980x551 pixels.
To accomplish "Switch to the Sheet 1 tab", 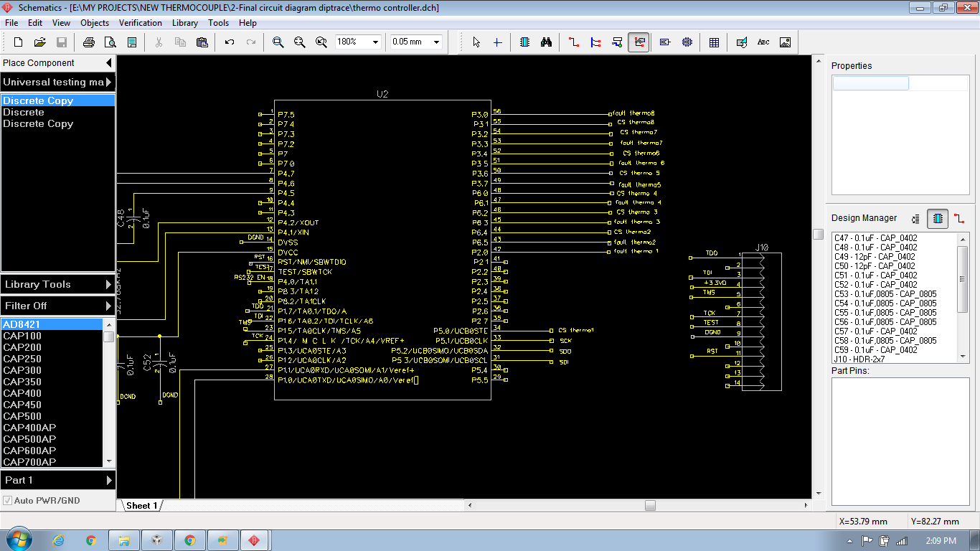I will (141, 506).
